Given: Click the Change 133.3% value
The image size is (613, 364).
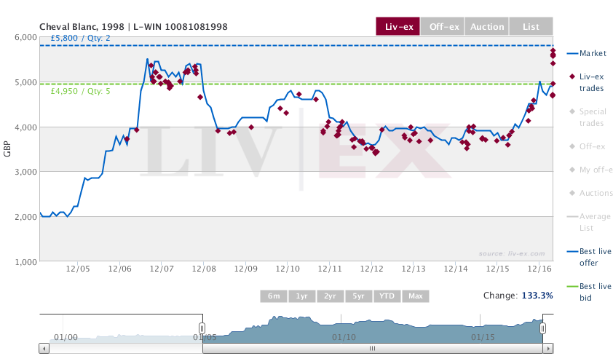Looking at the screenshot, I should coord(537,295).
